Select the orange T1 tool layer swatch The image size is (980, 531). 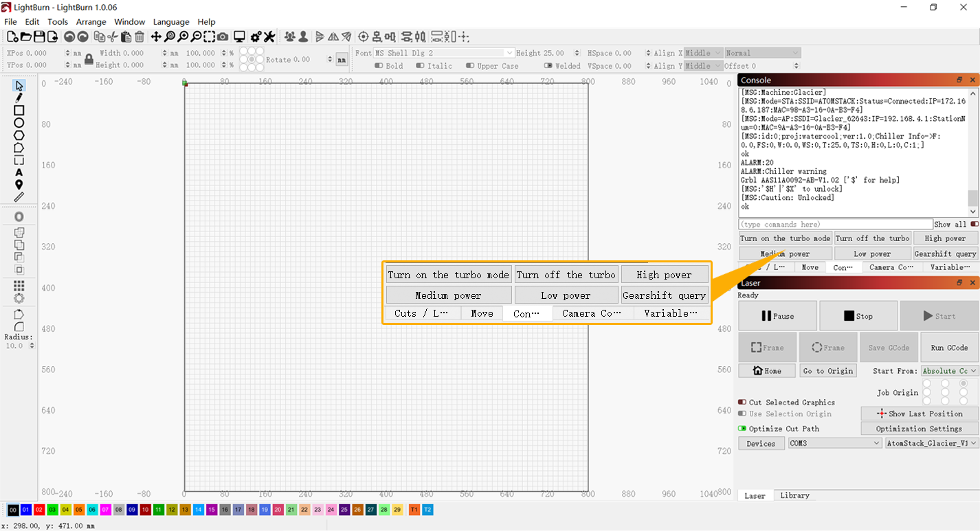414,510
